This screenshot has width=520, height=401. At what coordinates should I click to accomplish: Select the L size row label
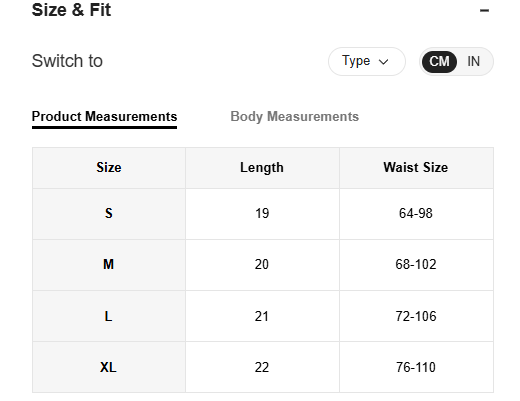click(x=109, y=316)
